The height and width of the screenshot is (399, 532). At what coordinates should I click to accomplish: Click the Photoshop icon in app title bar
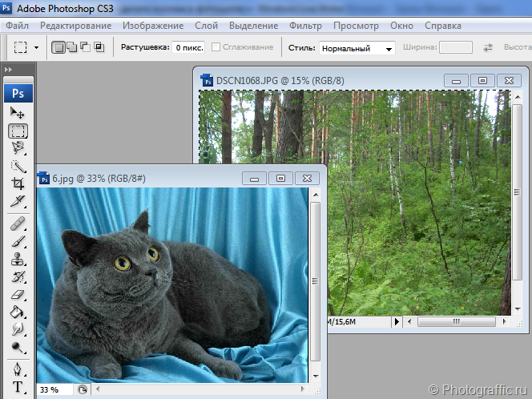point(6,7)
